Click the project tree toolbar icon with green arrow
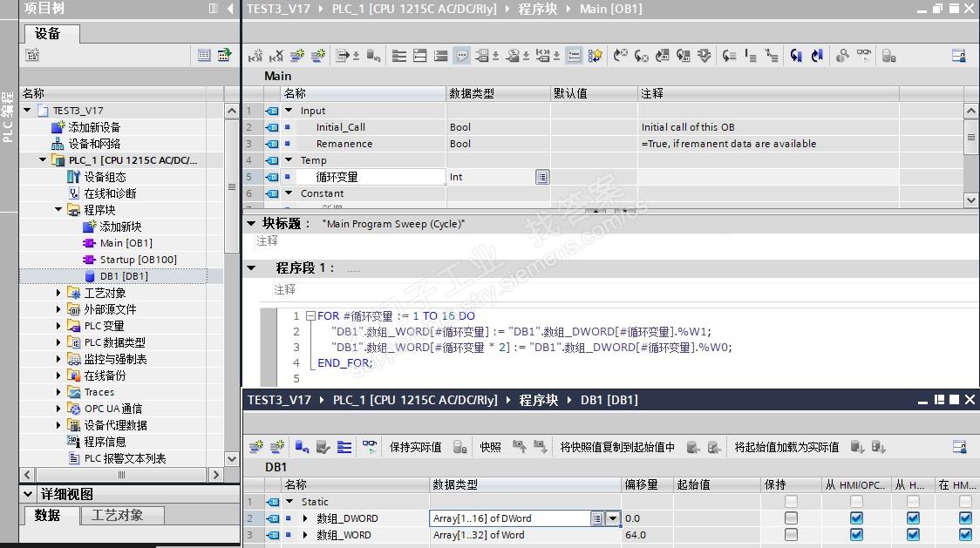This screenshot has height=548, width=980. (224, 55)
